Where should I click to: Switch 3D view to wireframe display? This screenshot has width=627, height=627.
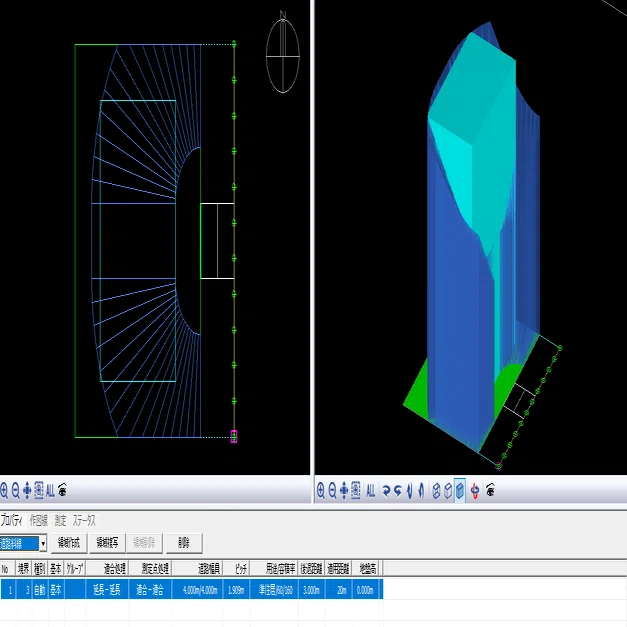[x=436, y=490]
